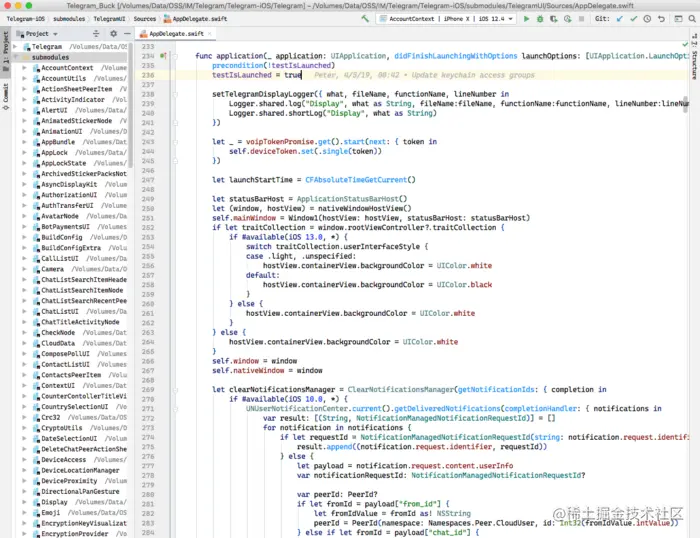Select AnimatedStickerNode in the project tree
Viewport: 700px width, 538px height.
click(76, 121)
